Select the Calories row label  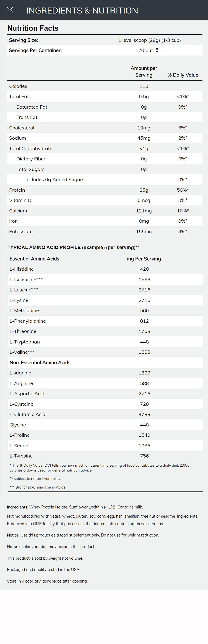pos(18,86)
